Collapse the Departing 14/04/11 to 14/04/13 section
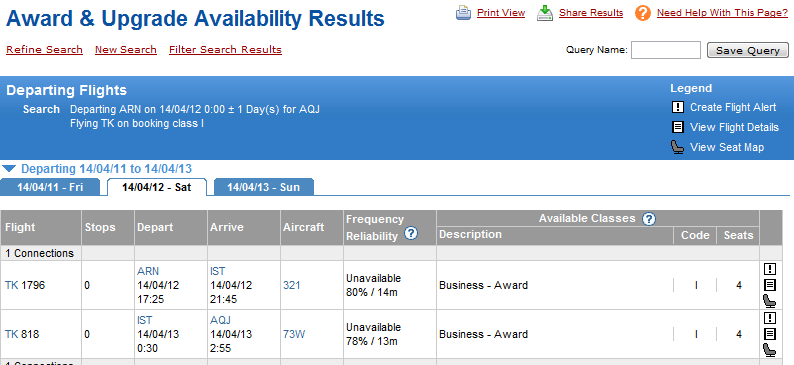 click(x=10, y=169)
